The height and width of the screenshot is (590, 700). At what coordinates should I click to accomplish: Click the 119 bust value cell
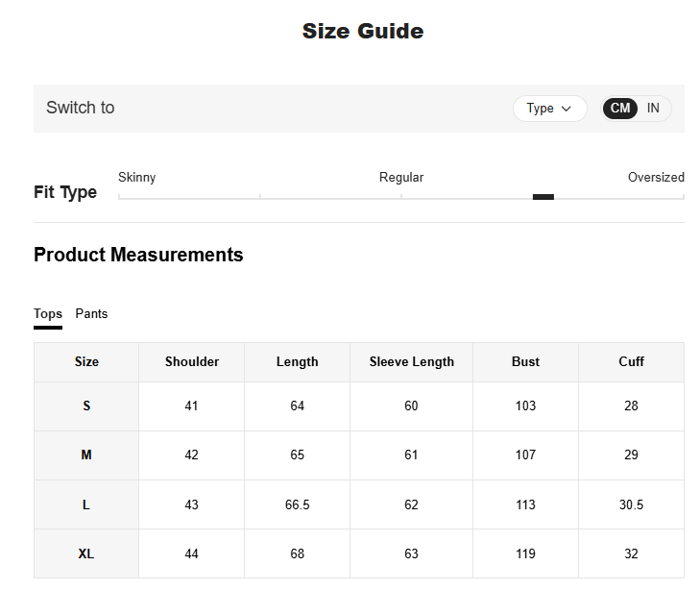click(525, 554)
